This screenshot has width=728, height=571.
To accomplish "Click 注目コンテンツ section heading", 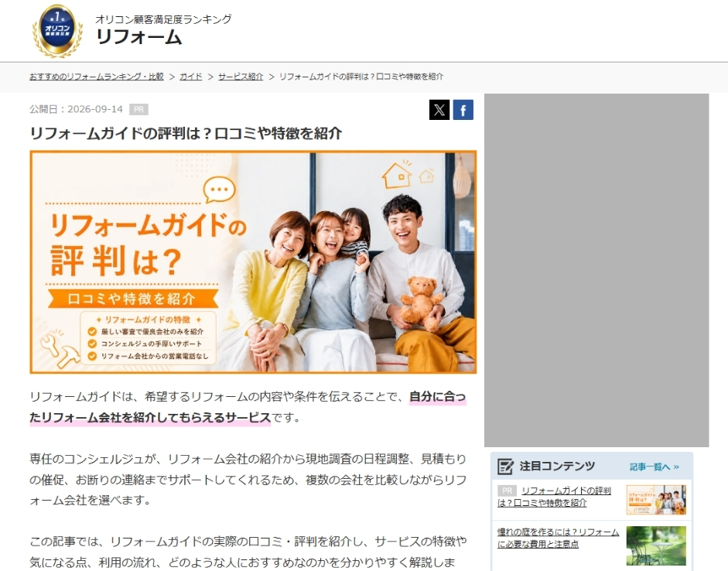I will 557,466.
